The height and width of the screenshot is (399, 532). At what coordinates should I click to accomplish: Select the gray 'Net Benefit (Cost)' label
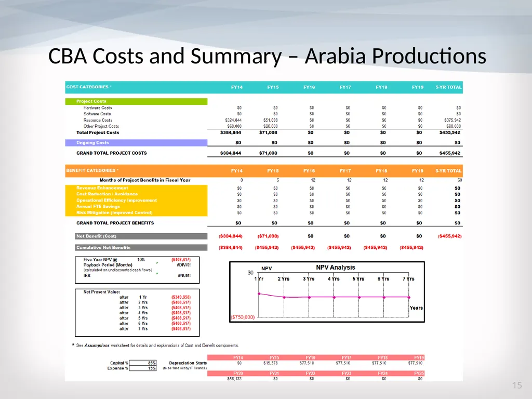141,236
